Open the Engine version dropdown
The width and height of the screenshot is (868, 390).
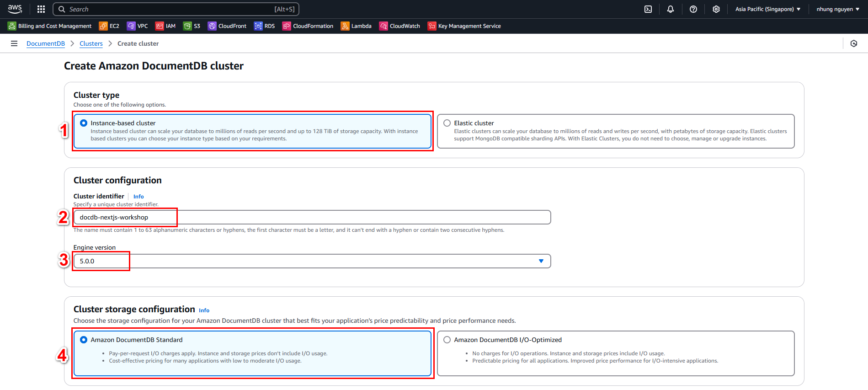coord(312,261)
